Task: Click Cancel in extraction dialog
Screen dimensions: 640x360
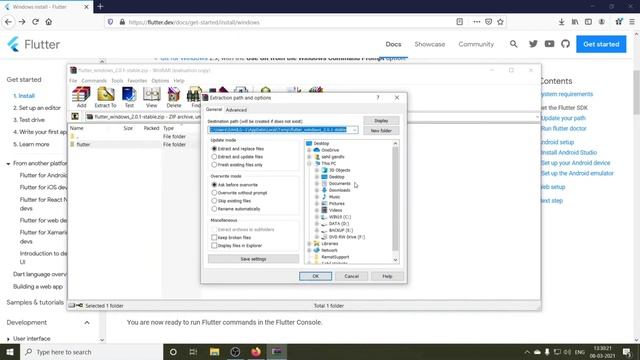Action: pyautogui.click(x=351, y=276)
